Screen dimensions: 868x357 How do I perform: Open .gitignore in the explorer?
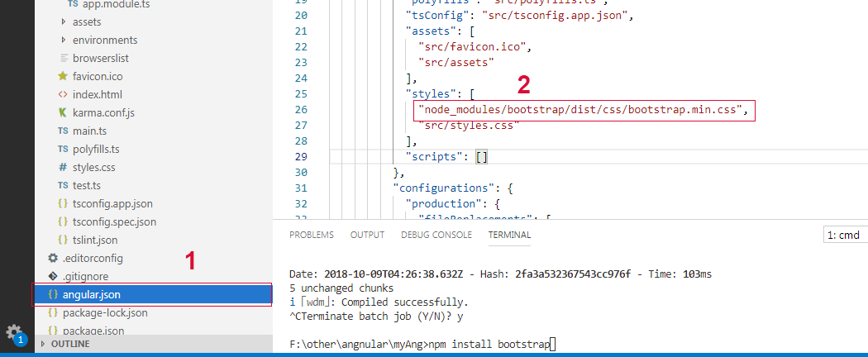coord(85,276)
